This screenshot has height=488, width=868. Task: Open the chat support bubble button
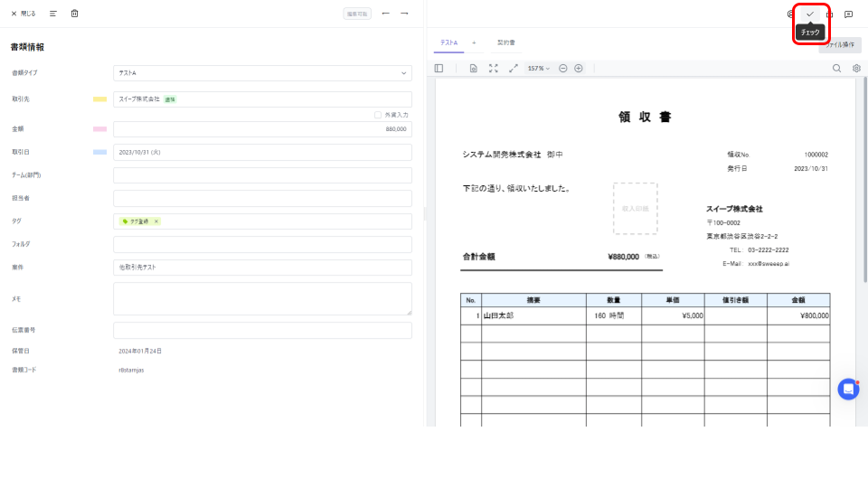click(848, 389)
